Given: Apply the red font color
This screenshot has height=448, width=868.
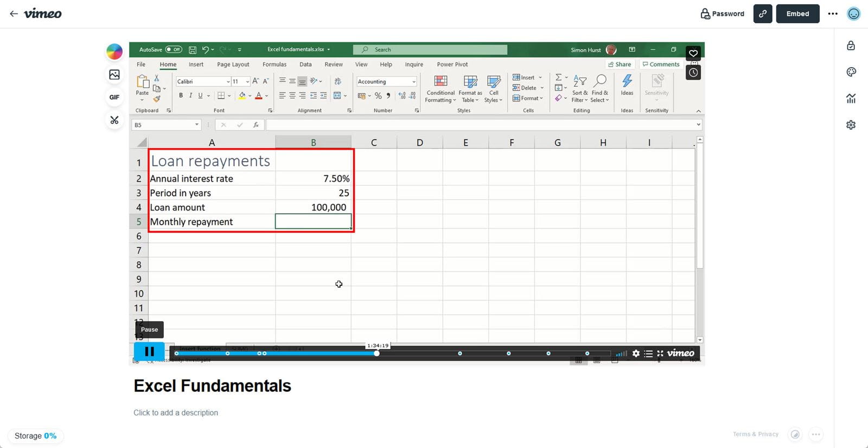Looking at the screenshot, I should (x=259, y=95).
